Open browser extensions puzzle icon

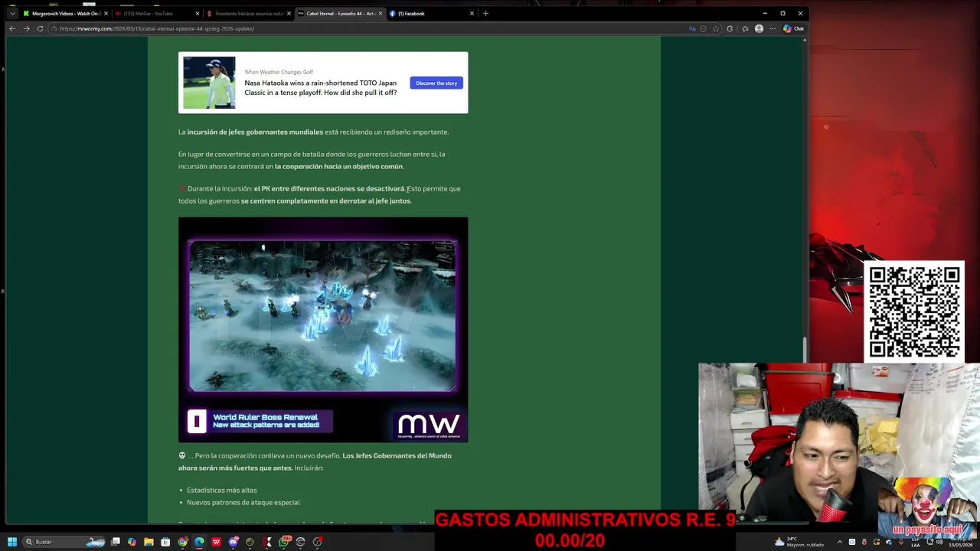click(730, 28)
